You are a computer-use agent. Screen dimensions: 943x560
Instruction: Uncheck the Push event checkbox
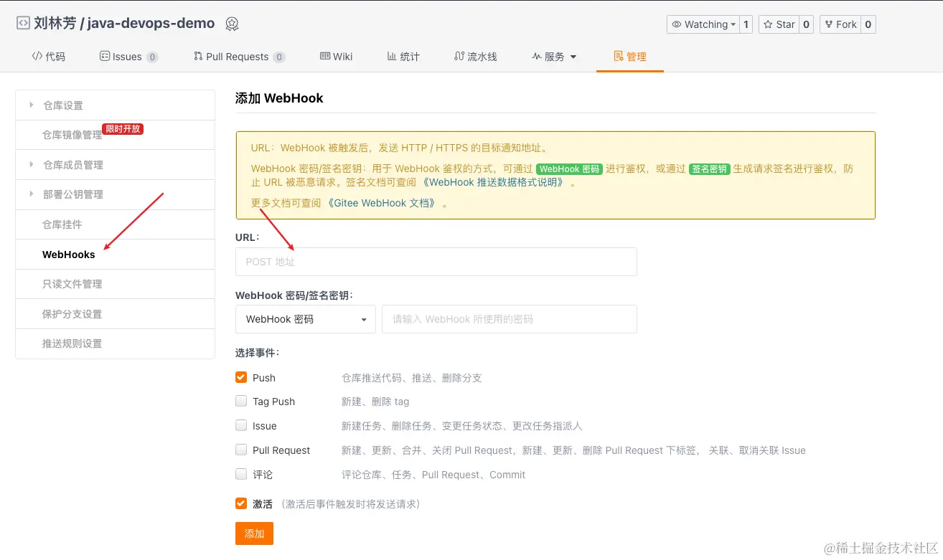click(x=241, y=377)
